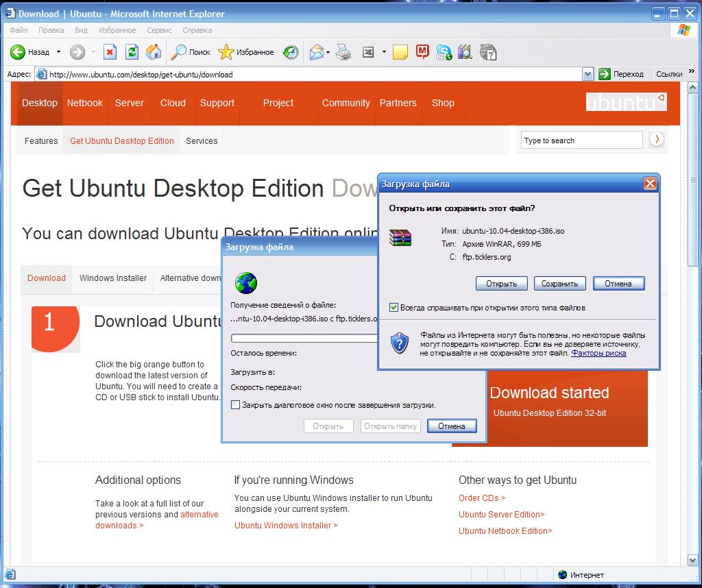The height and width of the screenshot is (588, 702).
Task: Close the open-or-save file dialog
Action: pos(650,183)
